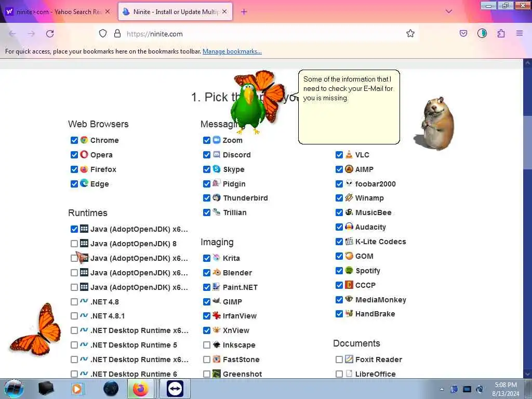The height and width of the screenshot is (399, 532).
Task: Click the ninite.com address bar
Action: point(258,34)
